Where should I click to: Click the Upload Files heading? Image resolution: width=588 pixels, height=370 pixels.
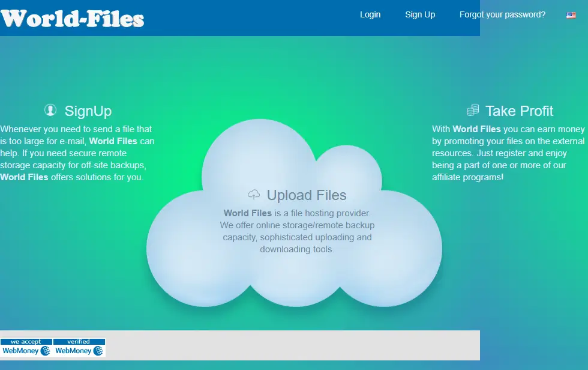(307, 195)
